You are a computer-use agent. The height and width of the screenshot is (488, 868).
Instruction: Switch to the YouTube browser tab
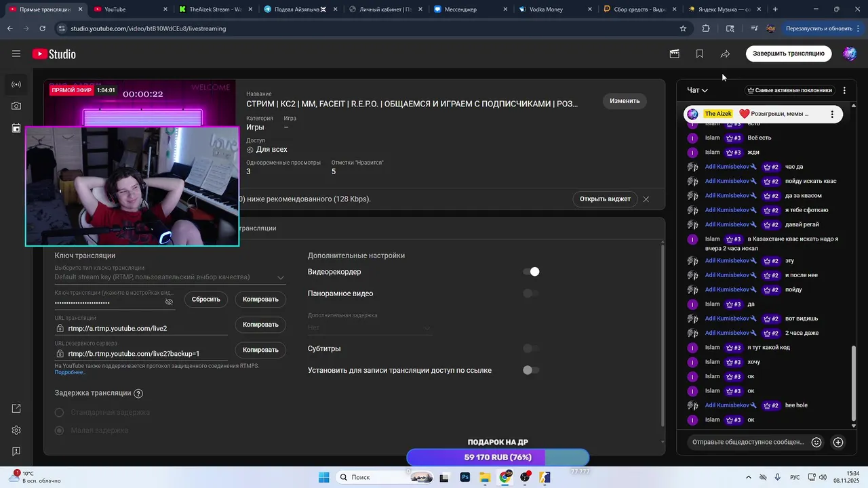click(x=129, y=9)
